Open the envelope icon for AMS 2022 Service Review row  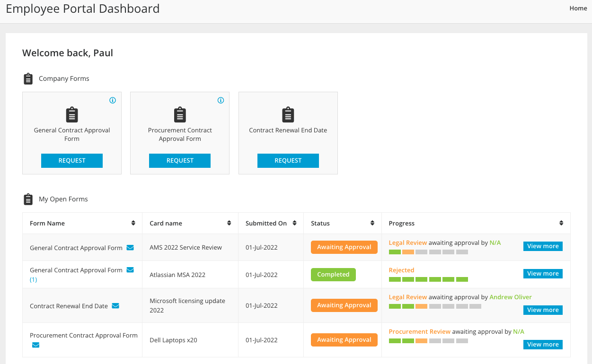point(130,247)
